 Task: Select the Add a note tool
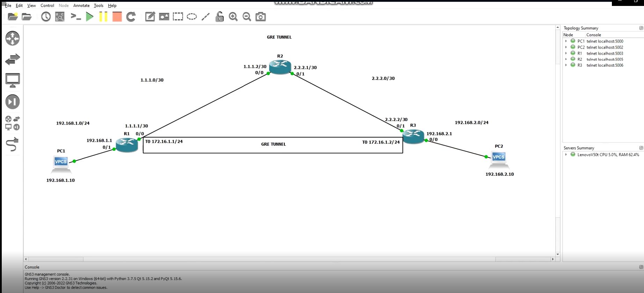[150, 16]
